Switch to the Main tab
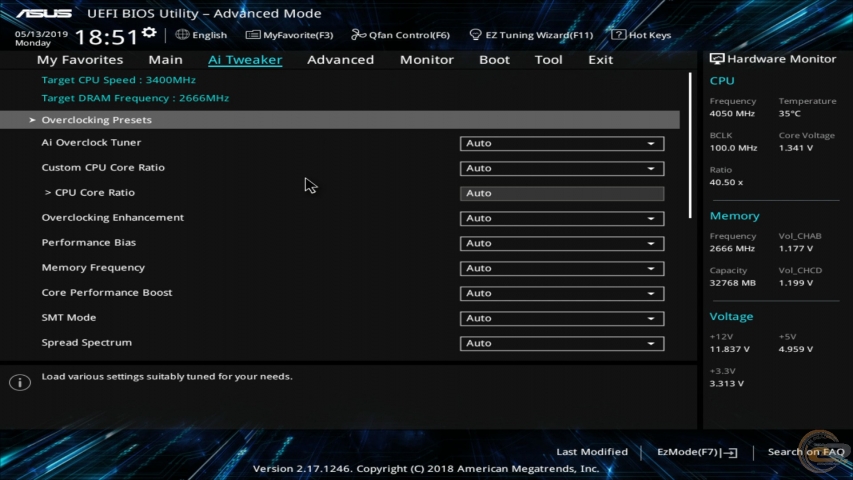The image size is (853, 480). pyautogui.click(x=165, y=60)
